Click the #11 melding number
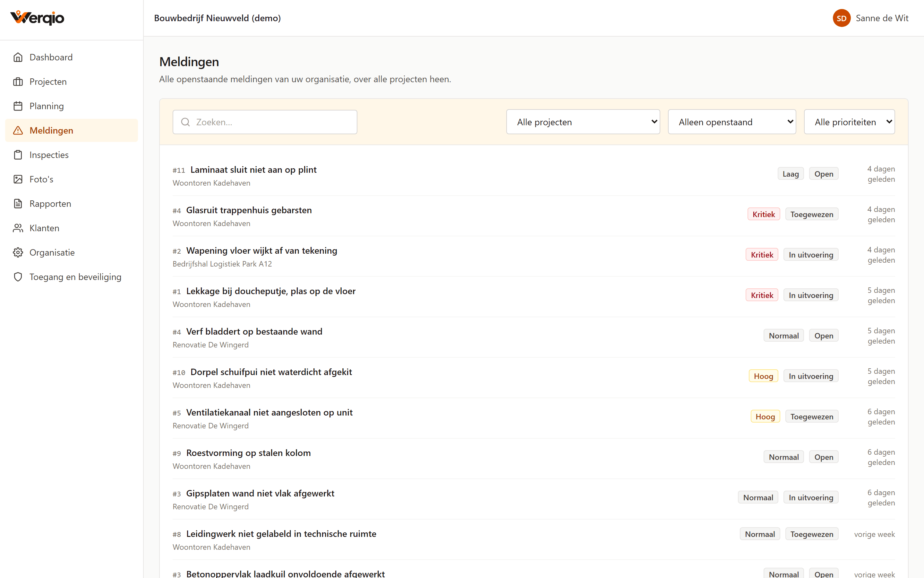This screenshot has width=924, height=578. pos(179,171)
